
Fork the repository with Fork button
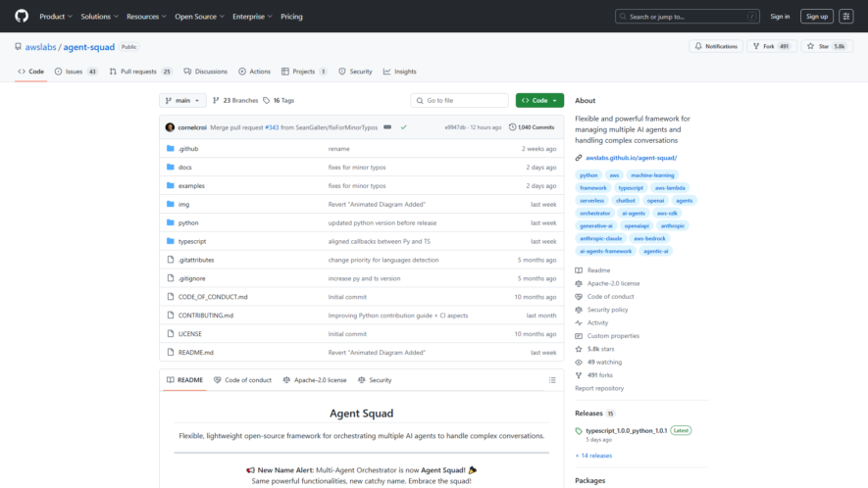click(x=772, y=46)
